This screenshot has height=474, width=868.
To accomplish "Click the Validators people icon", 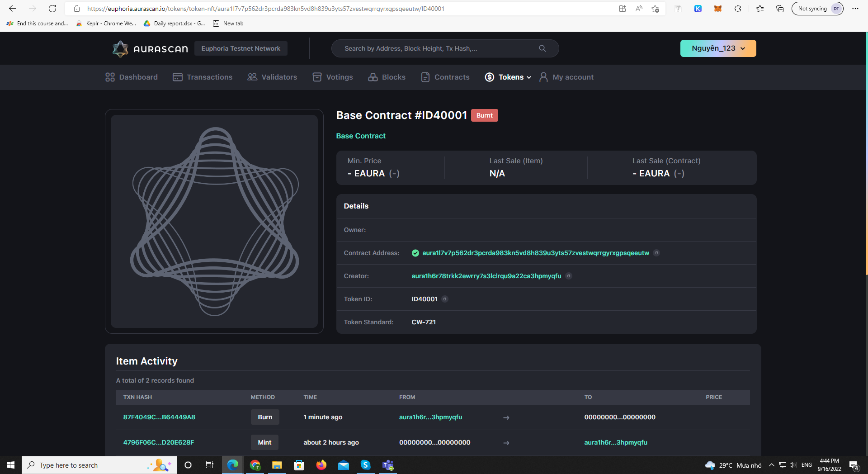I will click(252, 77).
